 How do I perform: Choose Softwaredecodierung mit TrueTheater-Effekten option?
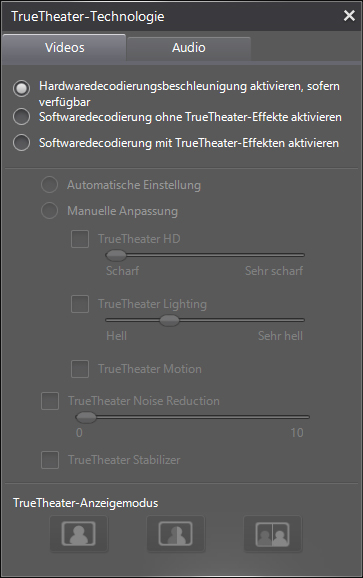click(21, 143)
